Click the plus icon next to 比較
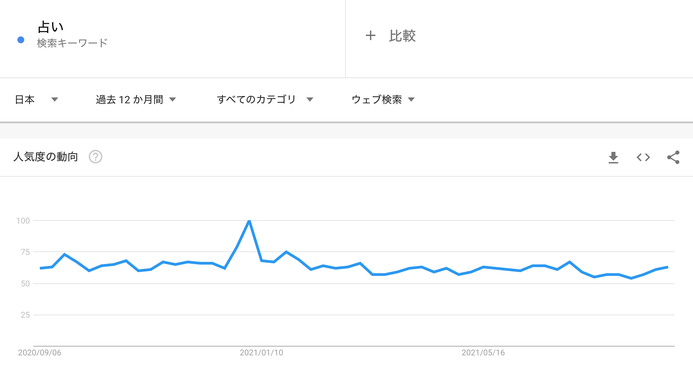This screenshot has width=693, height=371. click(x=370, y=36)
